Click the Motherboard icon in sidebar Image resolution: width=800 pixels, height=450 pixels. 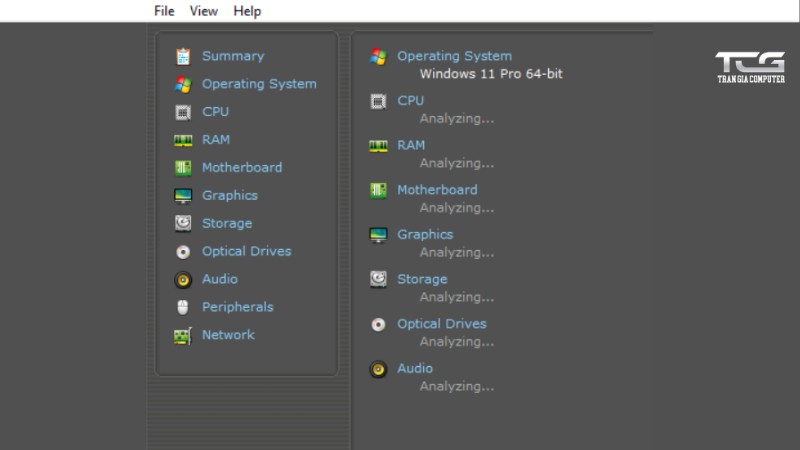[x=183, y=168]
